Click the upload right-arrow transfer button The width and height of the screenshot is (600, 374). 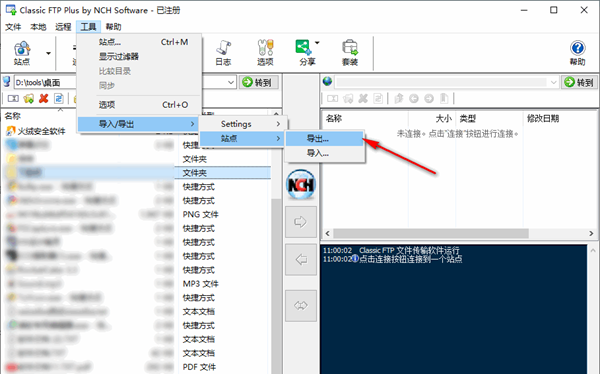(x=301, y=222)
